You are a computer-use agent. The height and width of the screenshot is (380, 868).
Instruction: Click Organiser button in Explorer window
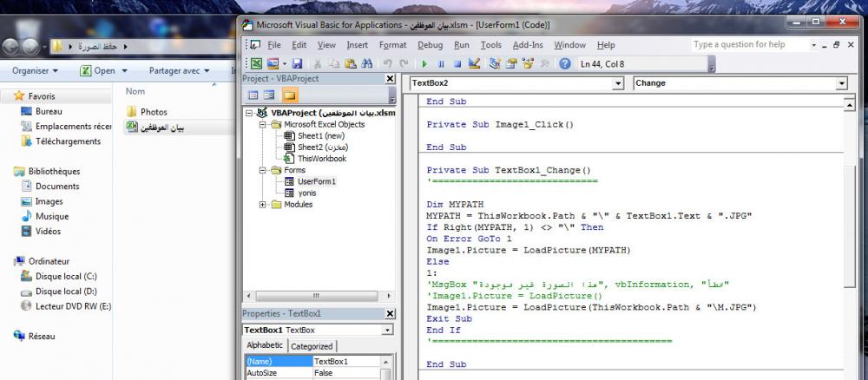[36, 71]
